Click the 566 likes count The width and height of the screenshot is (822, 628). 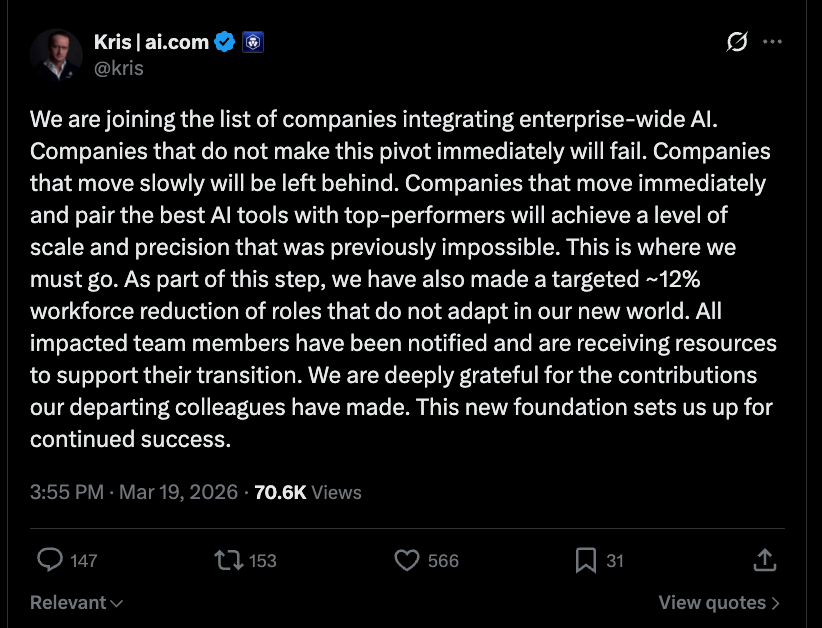click(x=443, y=561)
